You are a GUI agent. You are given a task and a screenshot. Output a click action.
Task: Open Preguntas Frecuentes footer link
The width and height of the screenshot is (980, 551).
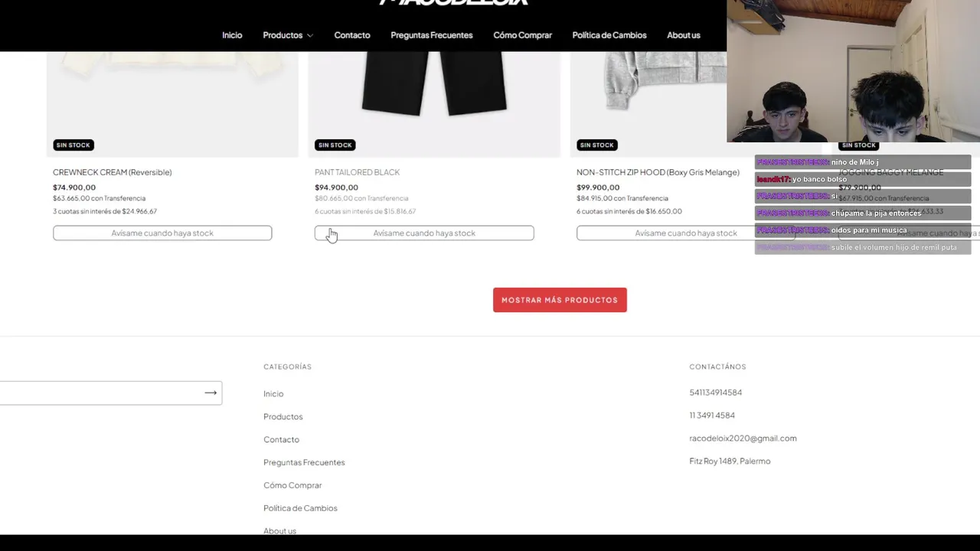pos(304,462)
